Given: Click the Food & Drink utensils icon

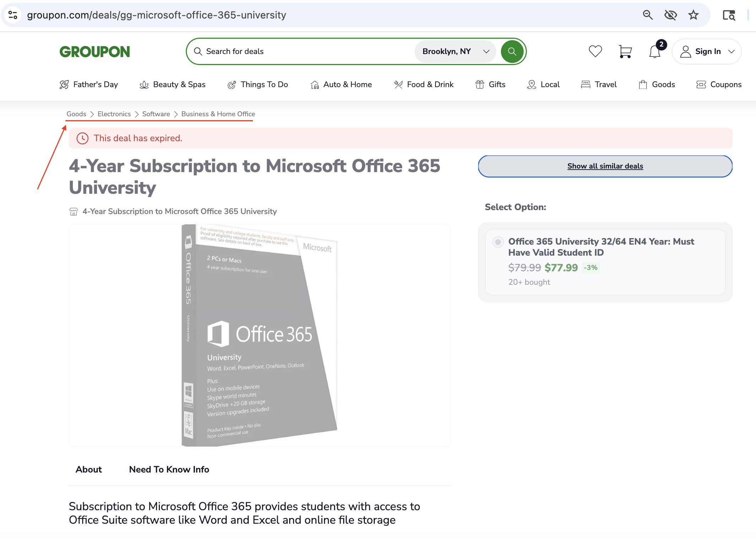Looking at the screenshot, I should 398,85.
